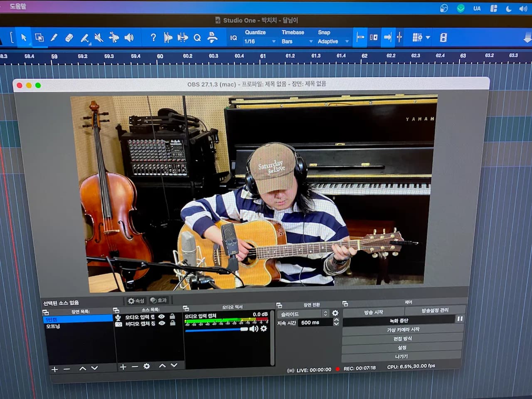The height and width of the screenshot is (399, 532).
Task: Toggle visibility of the audio input source
Action: [162, 317]
